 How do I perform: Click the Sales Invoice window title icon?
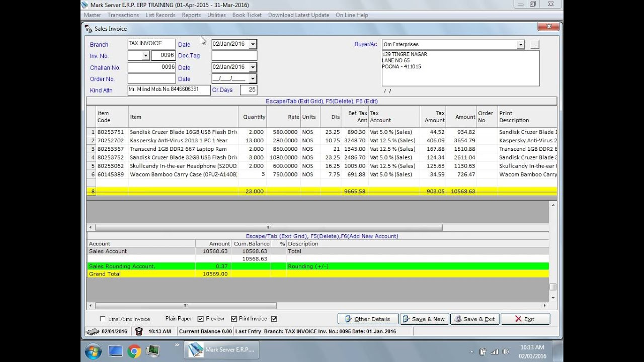(x=89, y=29)
